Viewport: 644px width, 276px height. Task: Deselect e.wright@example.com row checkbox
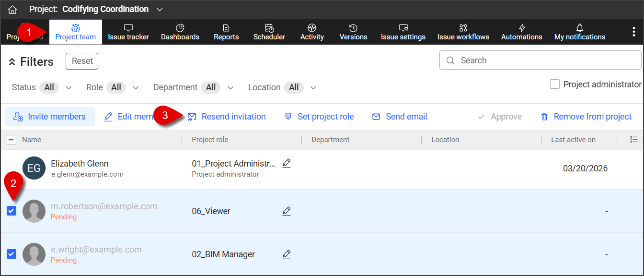(x=11, y=254)
